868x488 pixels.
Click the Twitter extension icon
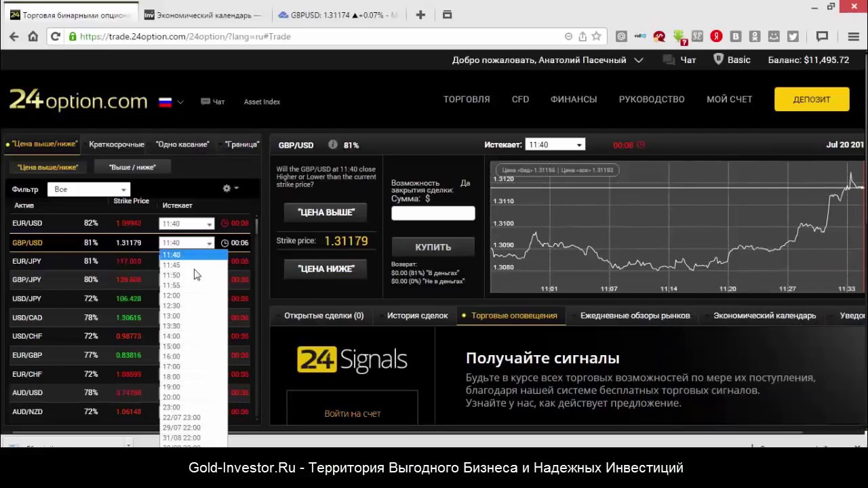793,37
